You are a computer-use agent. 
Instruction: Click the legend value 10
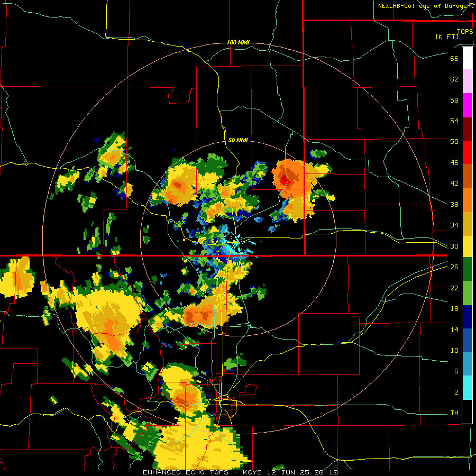454,351
